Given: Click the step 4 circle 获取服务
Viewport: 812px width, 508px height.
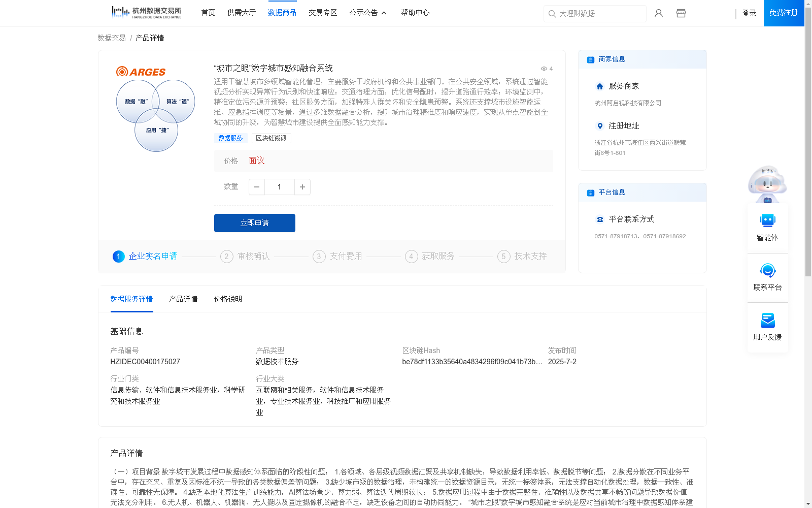Looking at the screenshot, I should (412, 257).
